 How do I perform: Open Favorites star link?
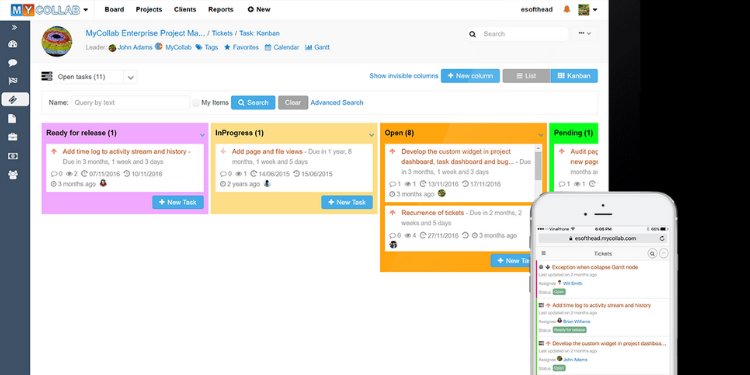tap(241, 47)
